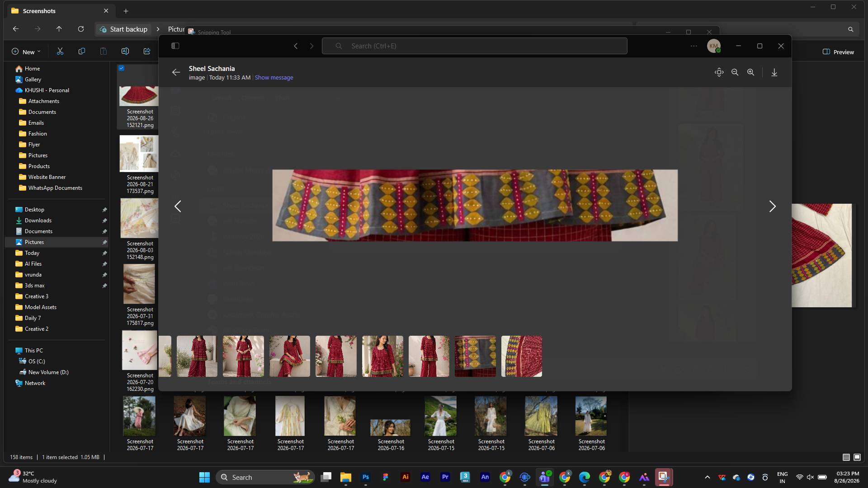Zoom out of the image

coord(735,72)
